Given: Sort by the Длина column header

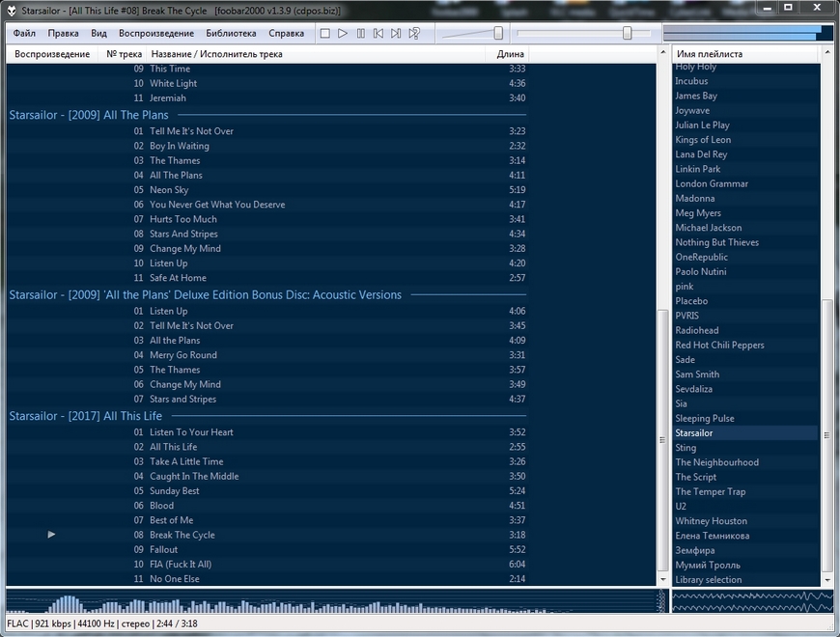Looking at the screenshot, I should coord(507,54).
